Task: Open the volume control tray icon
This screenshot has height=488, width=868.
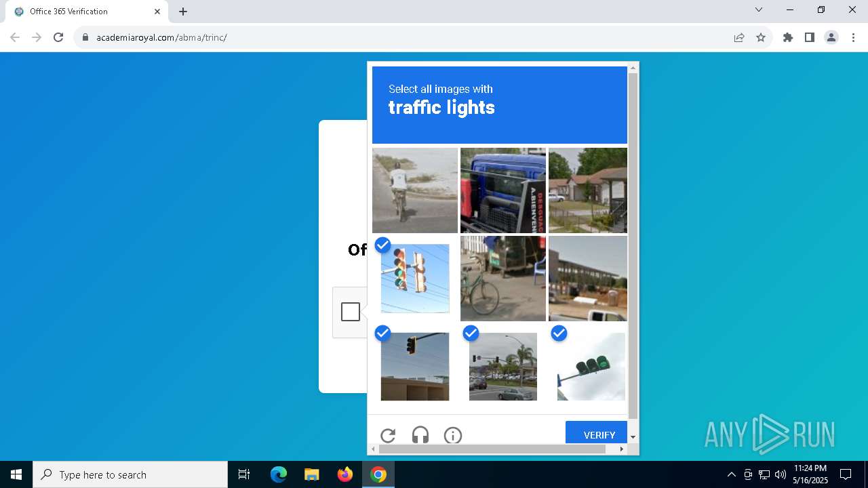Action: 780,474
